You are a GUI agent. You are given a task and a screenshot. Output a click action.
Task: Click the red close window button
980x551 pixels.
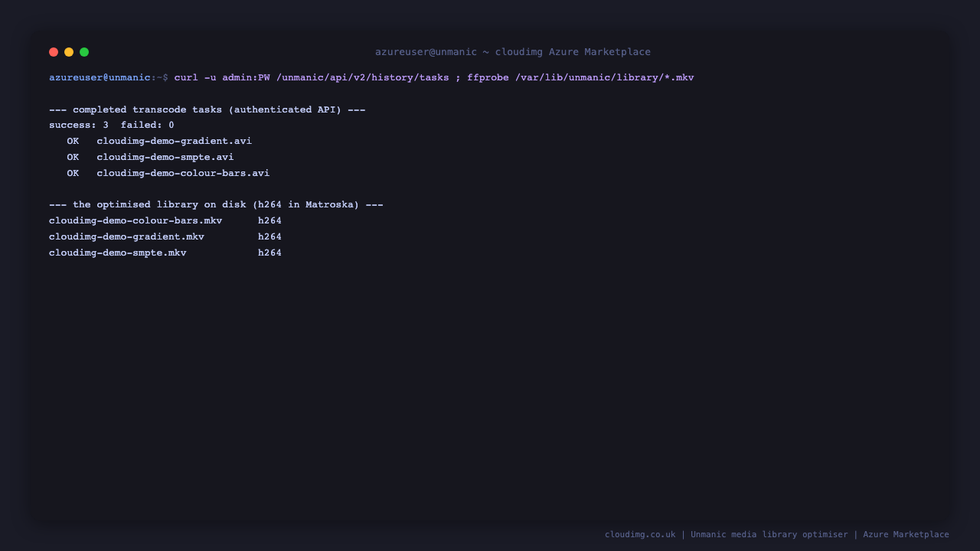tap(54, 52)
